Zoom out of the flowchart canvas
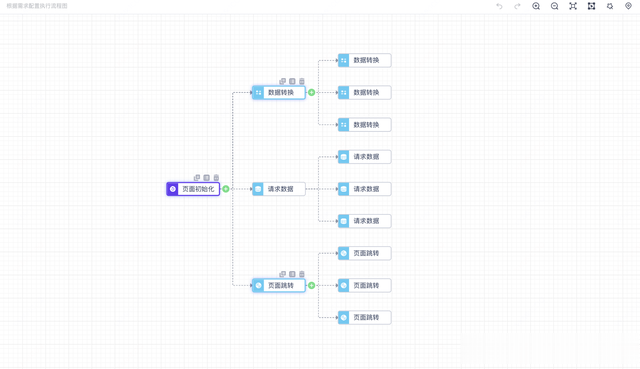 pyautogui.click(x=554, y=6)
